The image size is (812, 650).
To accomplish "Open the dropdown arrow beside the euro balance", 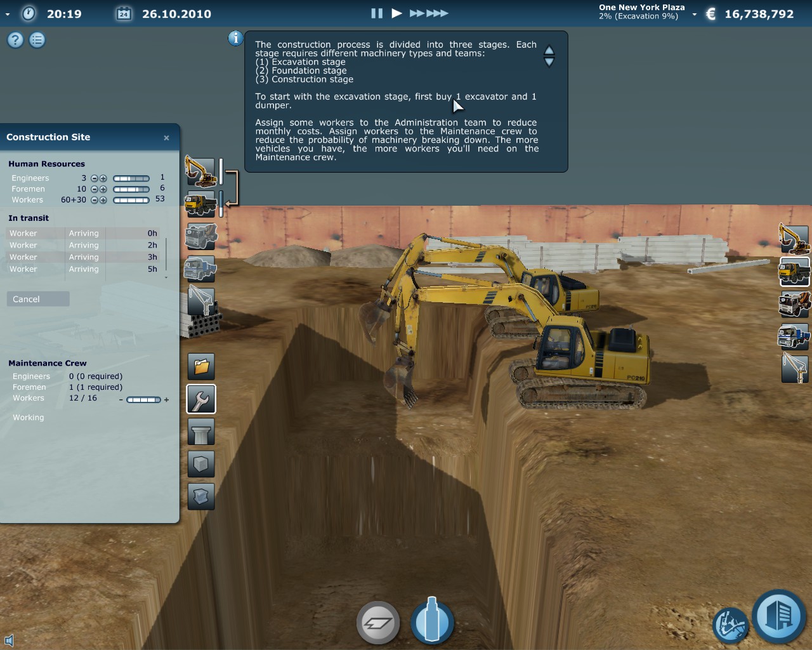I will pos(694,14).
